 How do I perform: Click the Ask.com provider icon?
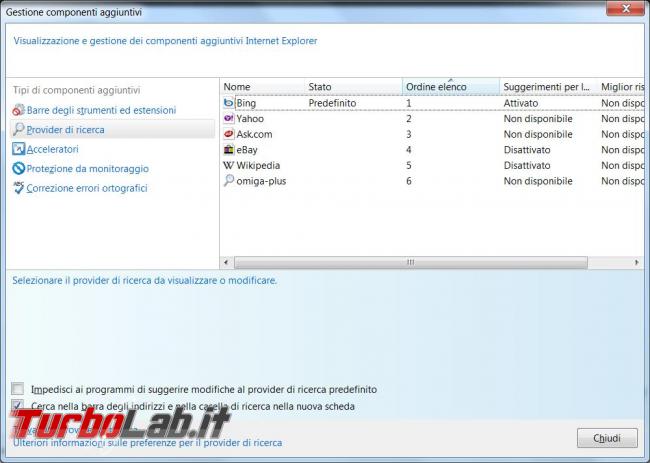(228, 134)
